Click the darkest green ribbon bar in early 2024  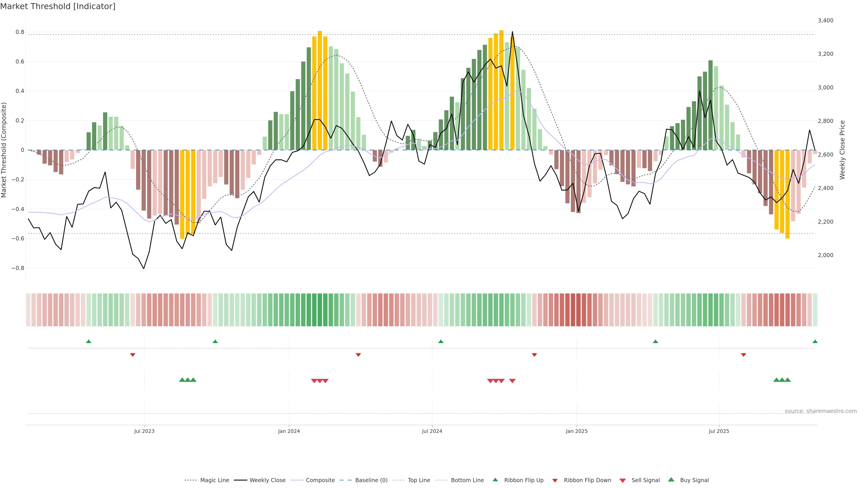click(x=314, y=310)
